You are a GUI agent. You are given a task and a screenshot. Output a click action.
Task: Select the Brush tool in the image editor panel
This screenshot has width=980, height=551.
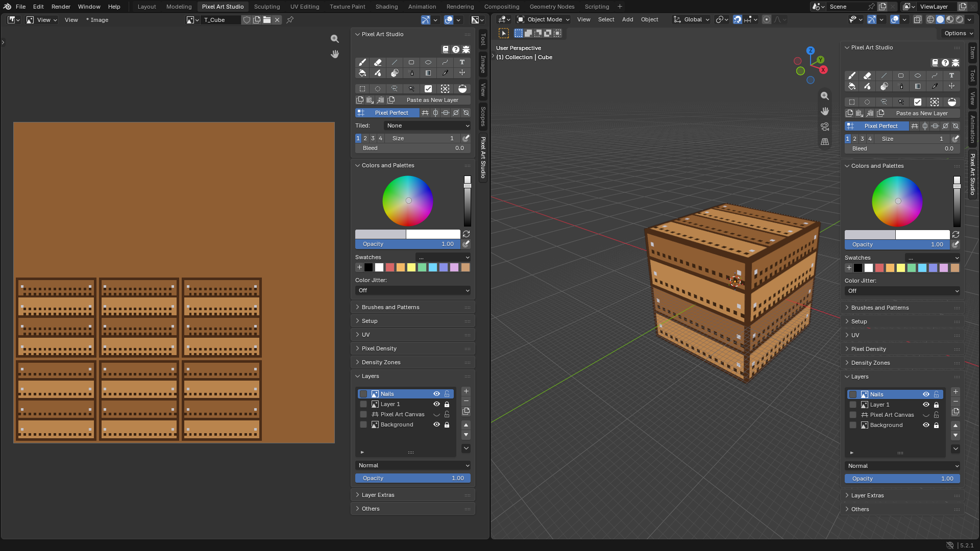[x=362, y=62]
